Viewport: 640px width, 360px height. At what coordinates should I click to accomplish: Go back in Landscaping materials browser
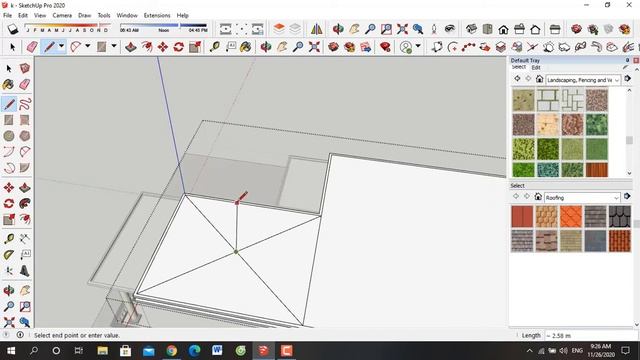pyautogui.click(x=517, y=78)
